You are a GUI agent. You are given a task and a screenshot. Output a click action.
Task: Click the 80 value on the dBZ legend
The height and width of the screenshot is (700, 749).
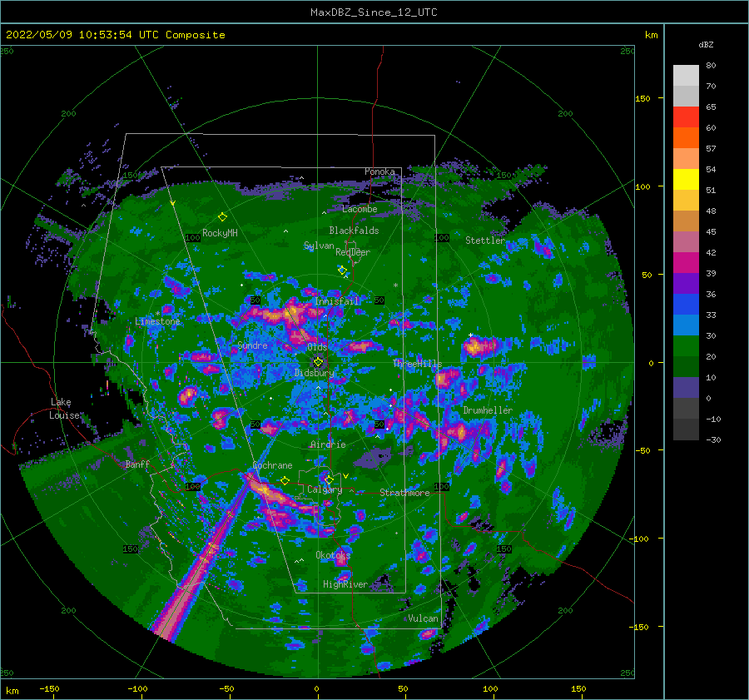711,66
